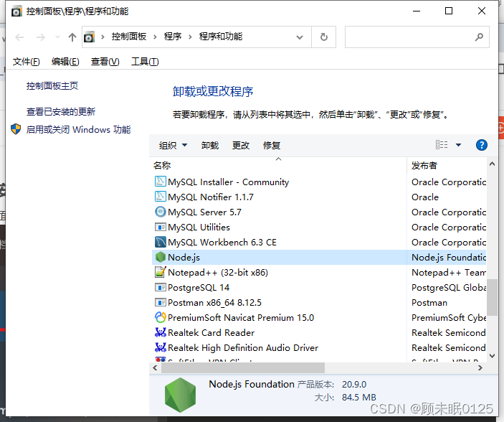Click the MySQL Notifier 1.1.7 icon
This screenshot has width=504, height=422.
click(x=160, y=197)
